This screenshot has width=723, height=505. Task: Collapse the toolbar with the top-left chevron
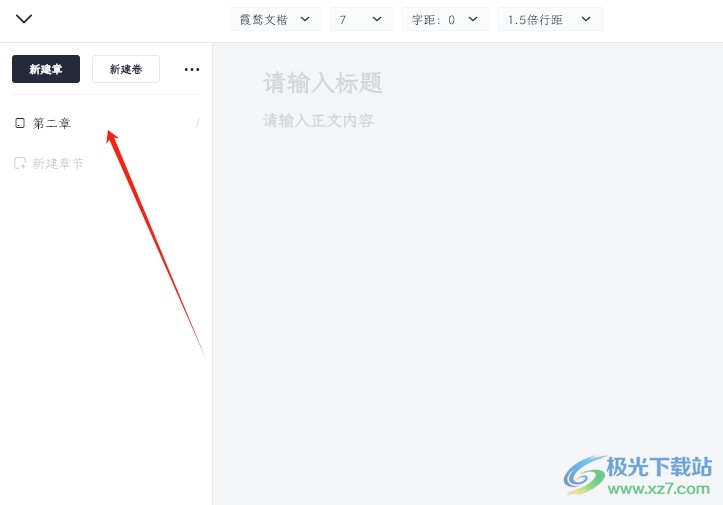24,19
